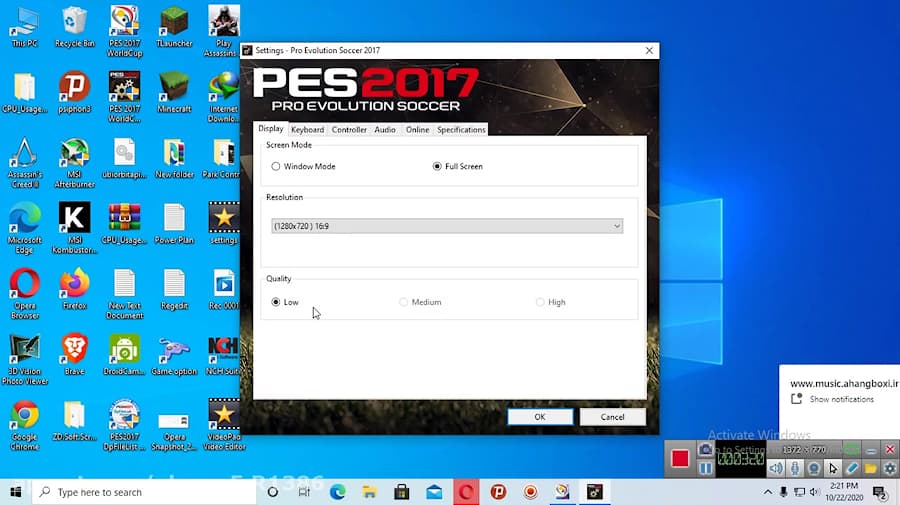Pause the screen recording
The height and width of the screenshot is (505, 900).
click(x=705, y=468)
